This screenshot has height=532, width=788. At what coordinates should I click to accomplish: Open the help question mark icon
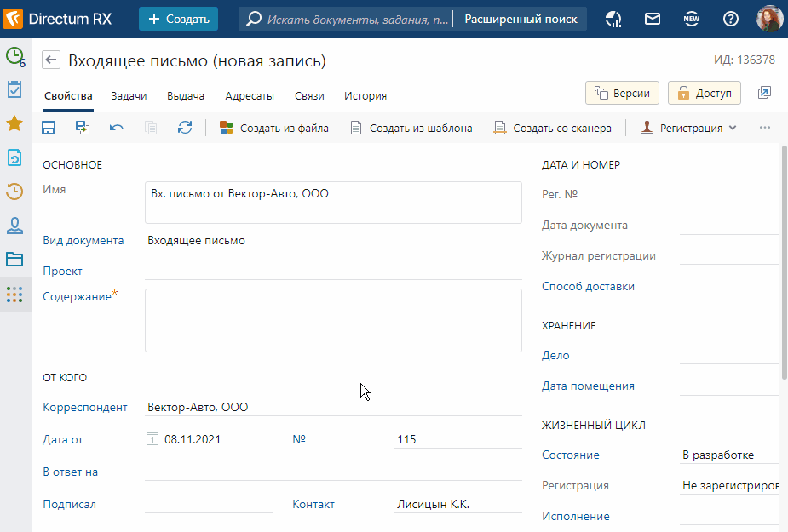coord(731,19)
